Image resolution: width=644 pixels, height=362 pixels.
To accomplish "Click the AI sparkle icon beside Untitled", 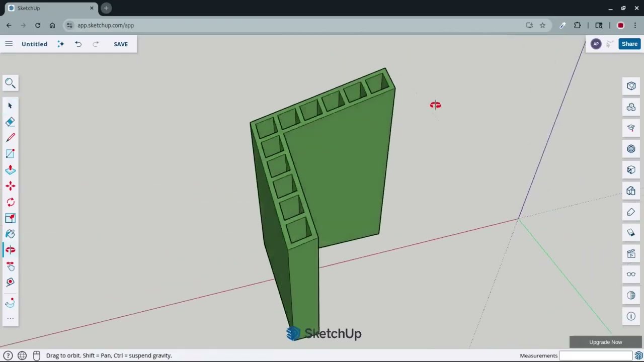I will (60, 44).
